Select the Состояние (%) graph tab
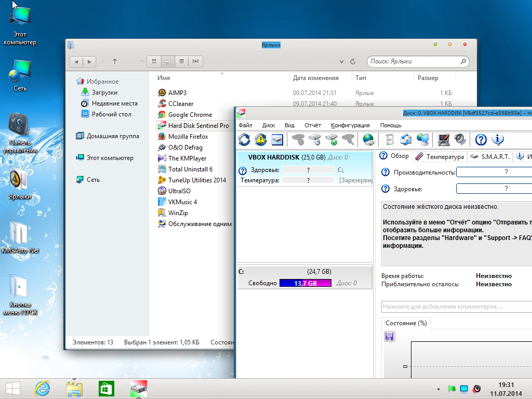This screenshot has height=399, width=532. point(406,323)
